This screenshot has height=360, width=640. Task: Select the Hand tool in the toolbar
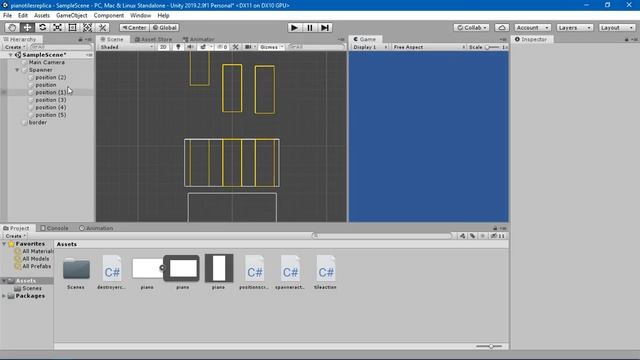point(12,27)
